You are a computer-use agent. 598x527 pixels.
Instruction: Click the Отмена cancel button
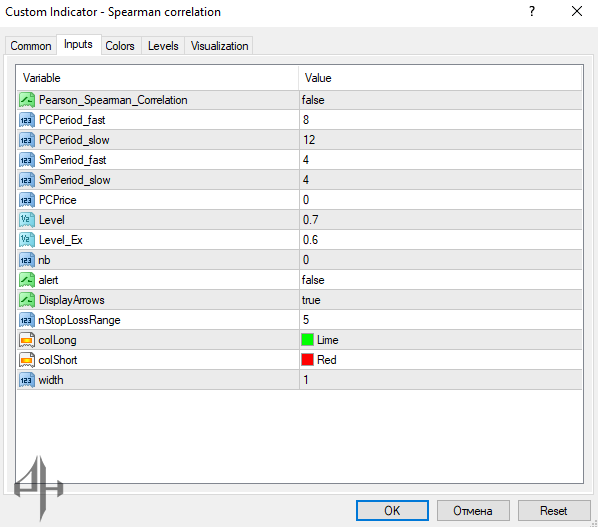(x=473, y=511)
